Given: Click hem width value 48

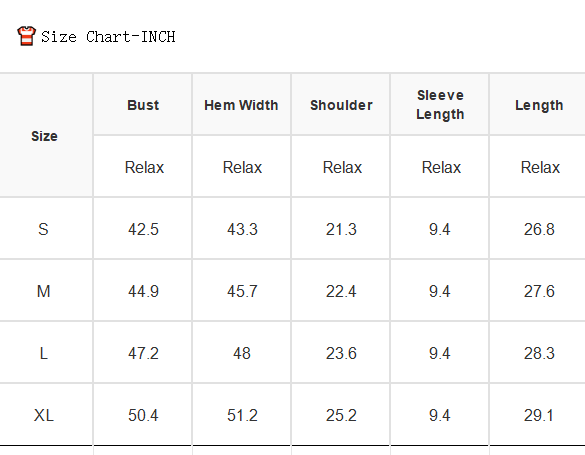Looking at the screenshot, I should [x=242, y=353].
